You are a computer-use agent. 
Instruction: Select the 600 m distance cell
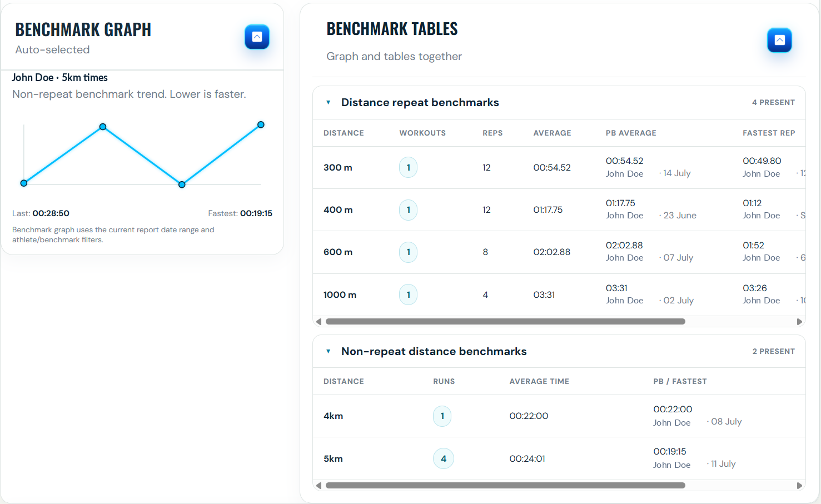pos(338,252)
